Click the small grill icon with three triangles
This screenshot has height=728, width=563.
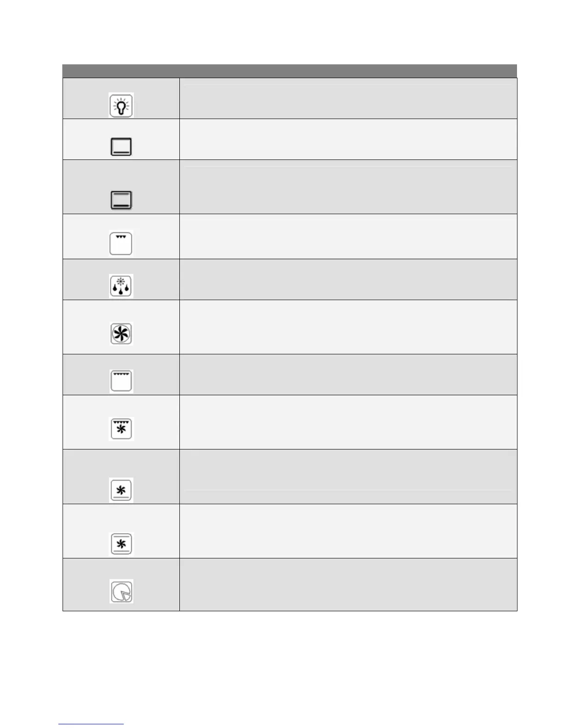coord(121,244)
